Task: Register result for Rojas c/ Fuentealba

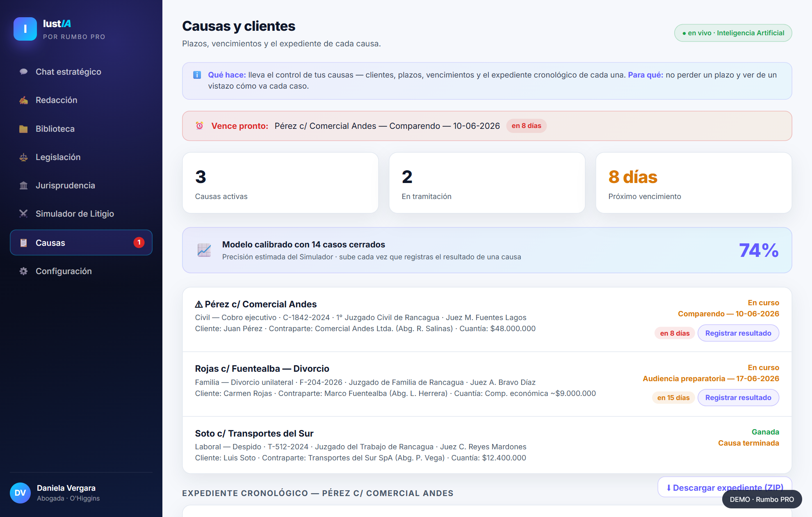Action: click(x=738, y=398)
